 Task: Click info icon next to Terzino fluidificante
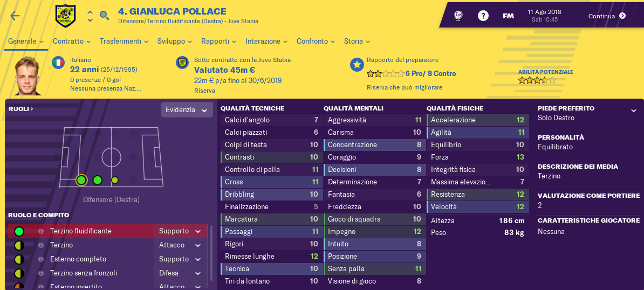pyautogui.click(x=41, y=231)
